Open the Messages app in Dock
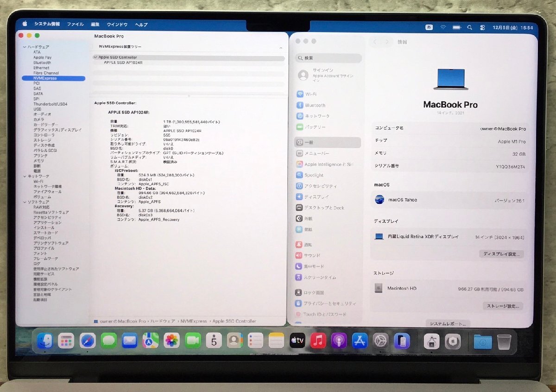Screen dimensions: 556x392 point(109,341)
